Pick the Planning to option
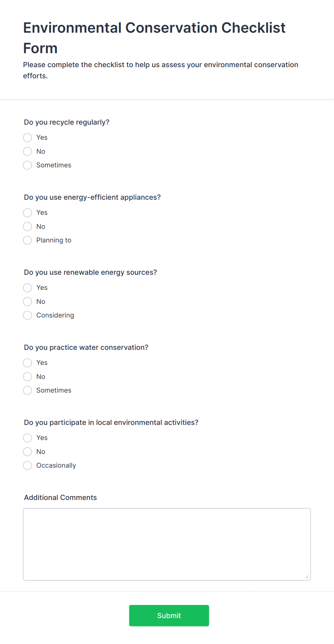The height and width of the screenshot is (644, 334). tap(28, 240)
